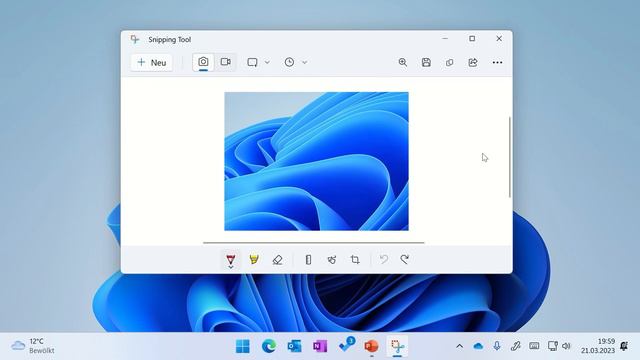
Task: Open the pen menu tray icon
Action: [x=516, y=346]
